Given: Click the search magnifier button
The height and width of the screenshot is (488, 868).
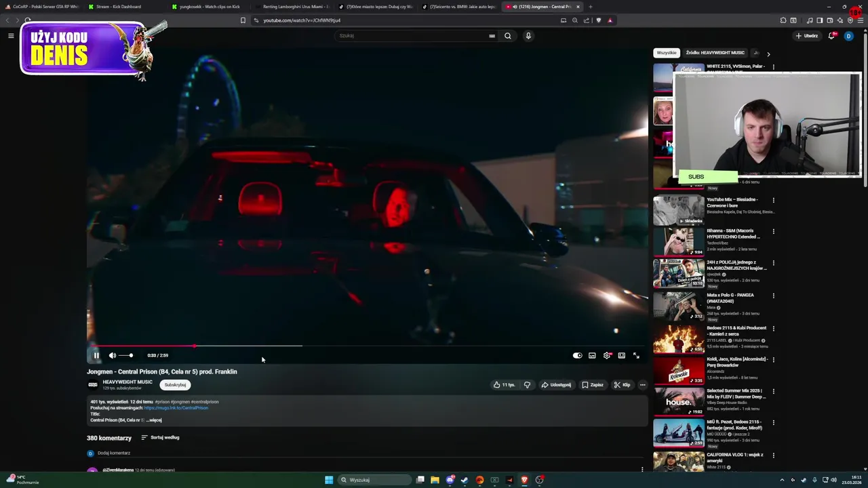Looking at the screenshot, I should [507, 36].
